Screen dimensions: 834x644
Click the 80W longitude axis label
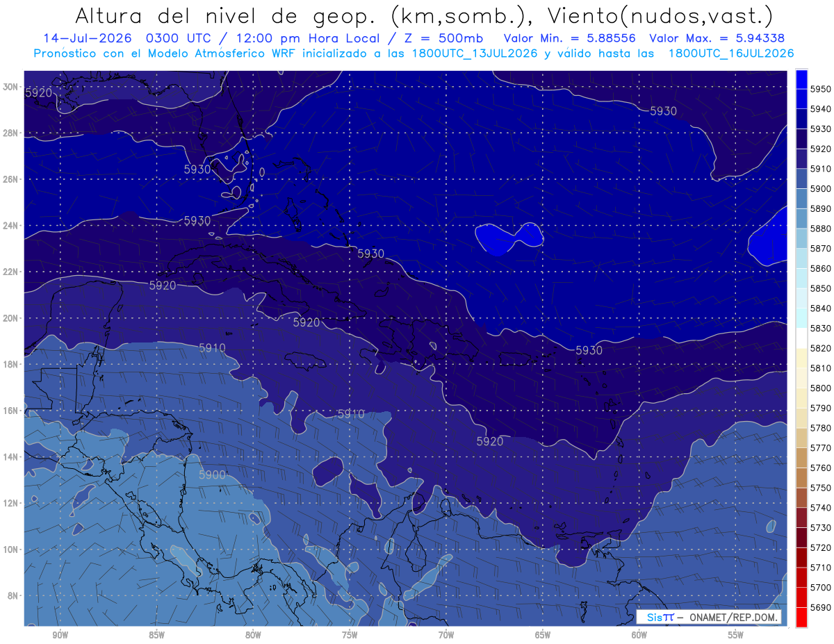253,635
